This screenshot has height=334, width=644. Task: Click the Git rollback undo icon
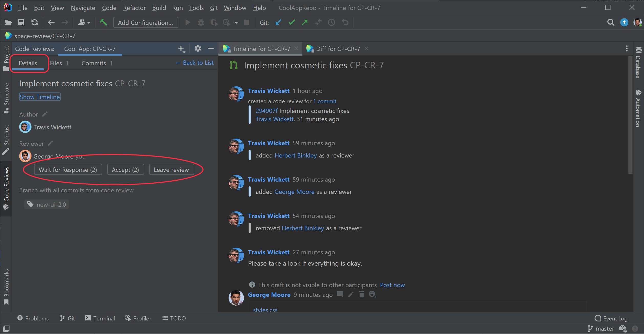point(345,22)
